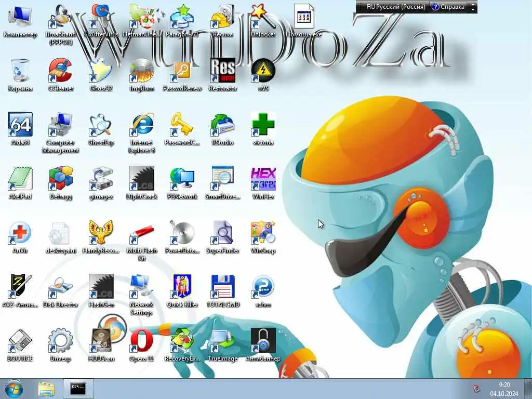This screenshot has height=399, width=532.
Task: Switch to the command prompt taskbar window
Action: click(78, 389)
